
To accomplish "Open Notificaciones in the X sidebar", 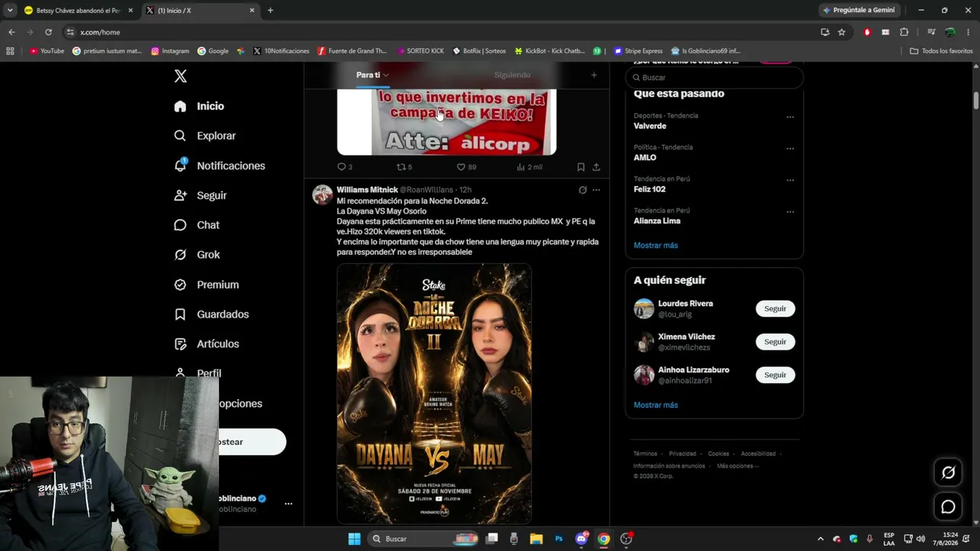I will pyautogui.click(x=220, y=165).
